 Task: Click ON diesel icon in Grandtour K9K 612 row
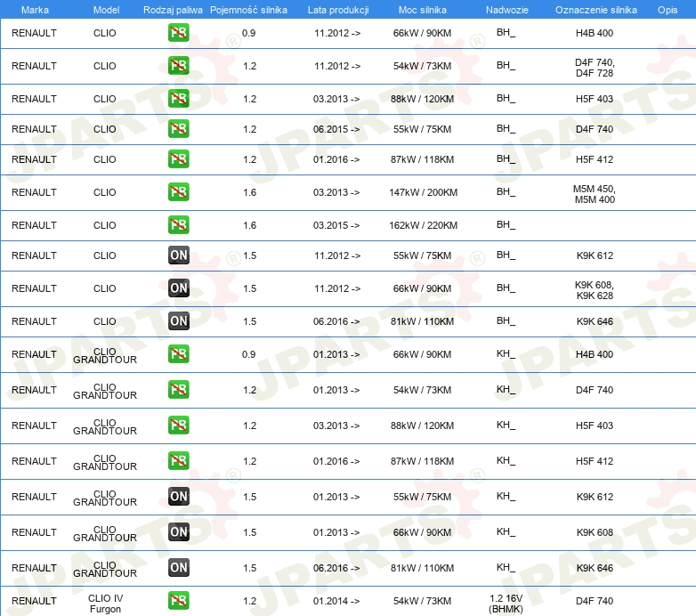coord(178,496)
